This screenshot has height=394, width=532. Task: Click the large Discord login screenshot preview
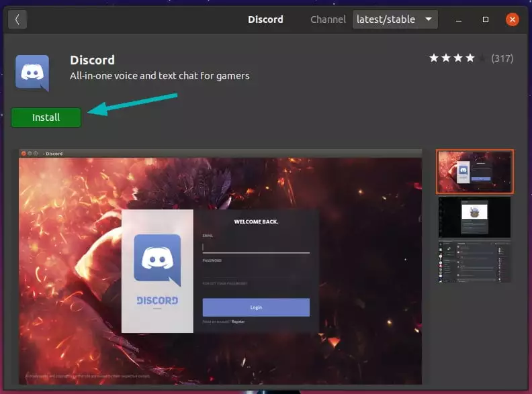[x=220, y=267]
